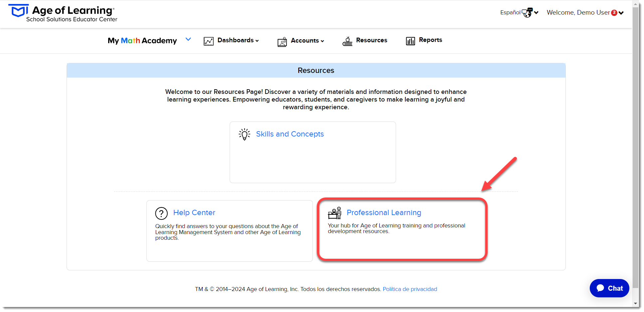
Task: Expand the Accounts menu
Action: point(307,41)
